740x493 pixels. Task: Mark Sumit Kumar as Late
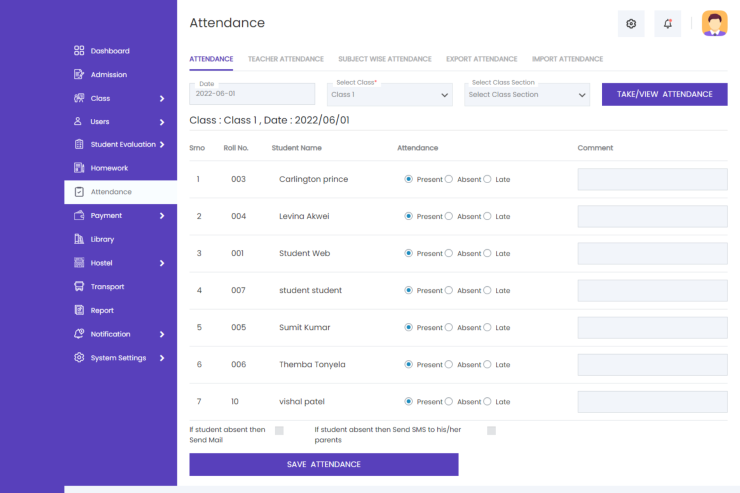[487, 327]
